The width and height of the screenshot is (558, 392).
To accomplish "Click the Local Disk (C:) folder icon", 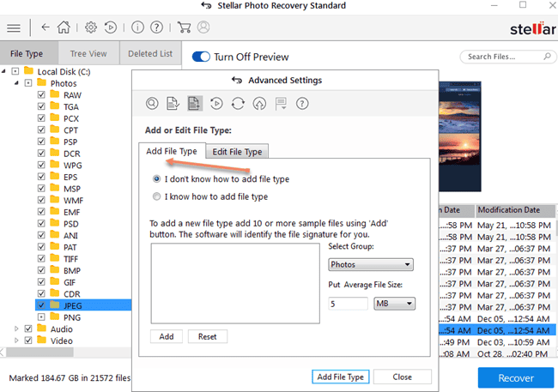I will click(x=28, y=71).
